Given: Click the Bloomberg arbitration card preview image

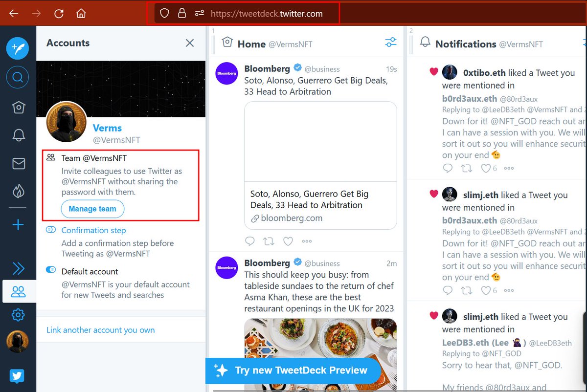Looking at the screenshot, I should click(320, 142).
